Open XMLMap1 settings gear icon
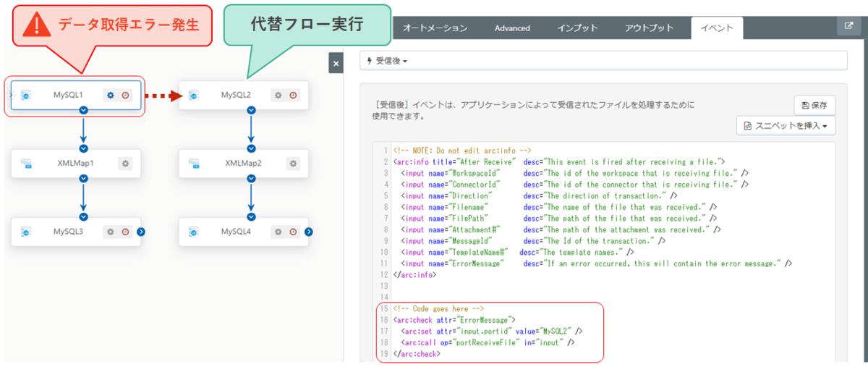The height and width of the screenshot is (367, 868). pyautogui.click(x=125, y=164)
